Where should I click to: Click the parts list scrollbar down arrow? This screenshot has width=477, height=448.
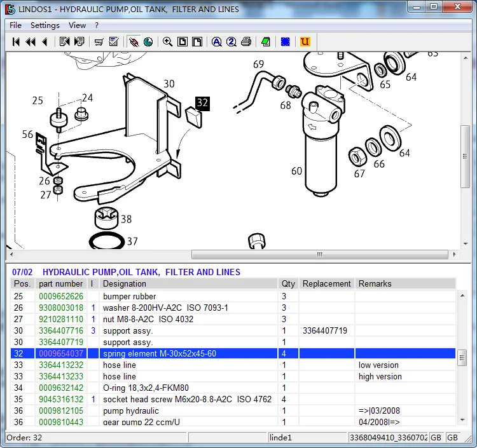click(x=462, y=421)
